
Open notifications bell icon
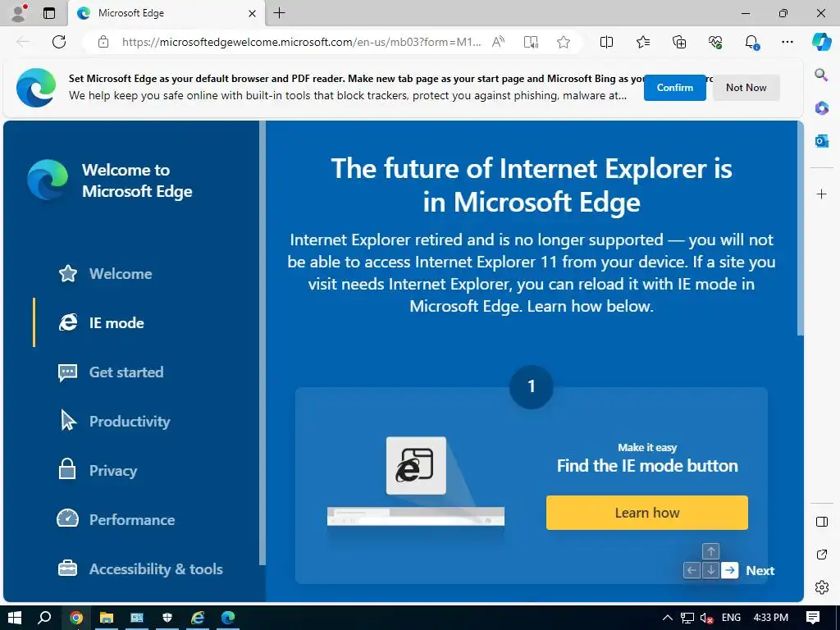pos(751,43)
